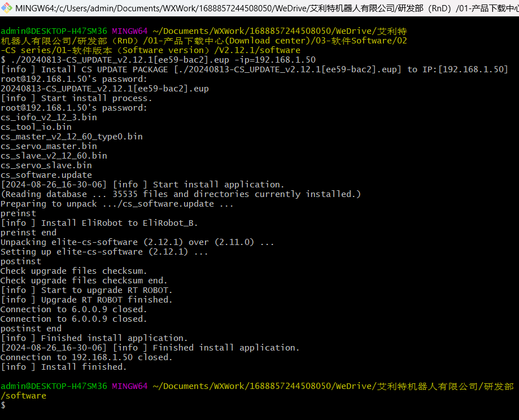Click the first root@192.168.1.50's password line
Screen dimensions: 519x420
[73, 79]
